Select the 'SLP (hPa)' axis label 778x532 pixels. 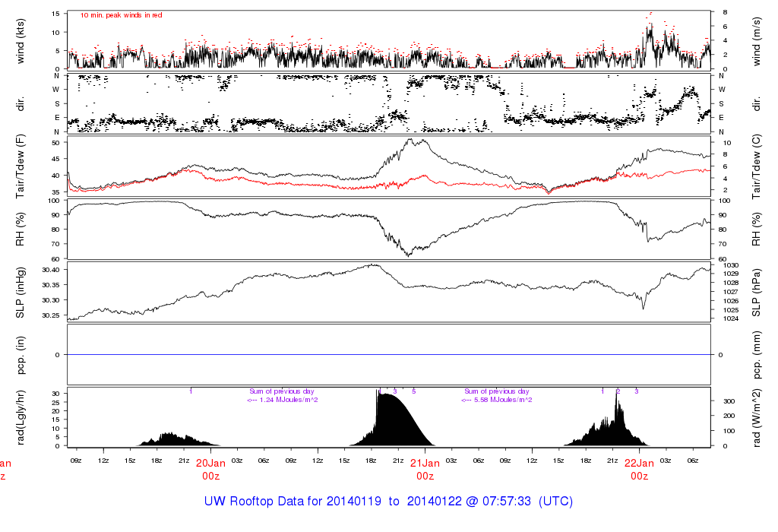tap(756, 293)
